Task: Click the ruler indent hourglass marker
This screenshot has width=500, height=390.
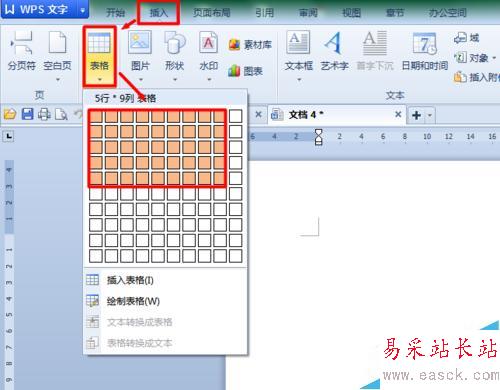Action: coord(318,137)
